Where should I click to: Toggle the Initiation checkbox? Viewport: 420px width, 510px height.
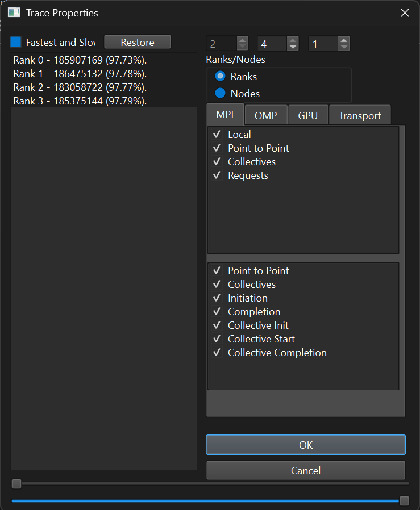[x=217, y=298]
